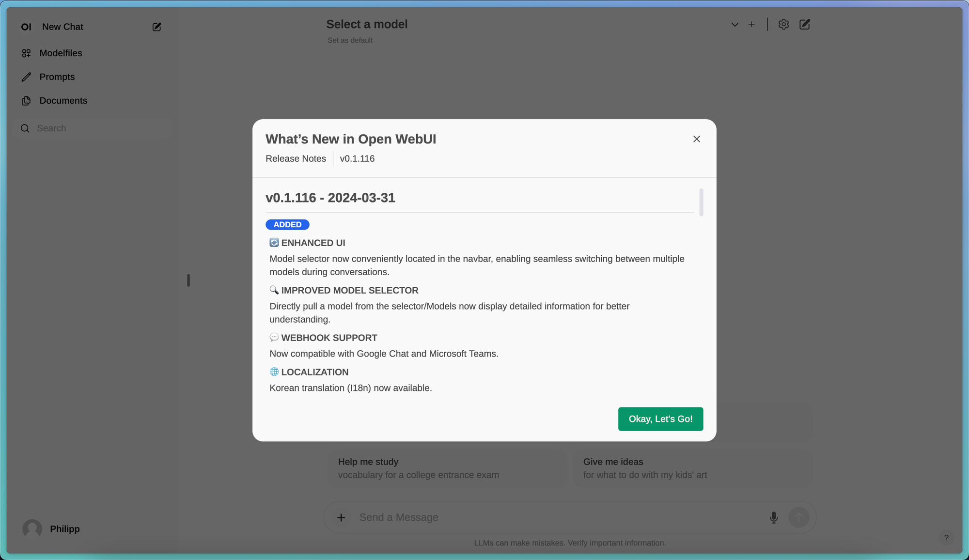Click the Prompts pencil icon
Viewport: 969px width, 560px height.
click(26, 77)
